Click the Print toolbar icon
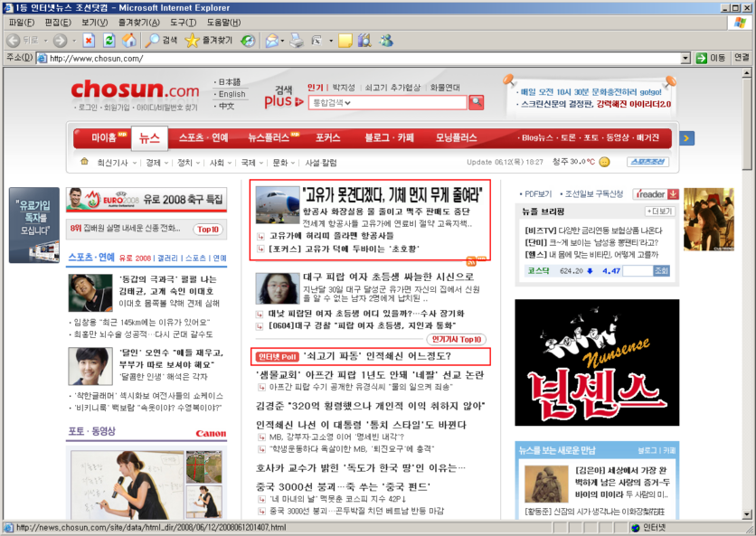This screenshot has height=536, width=756. click(297, 41)
